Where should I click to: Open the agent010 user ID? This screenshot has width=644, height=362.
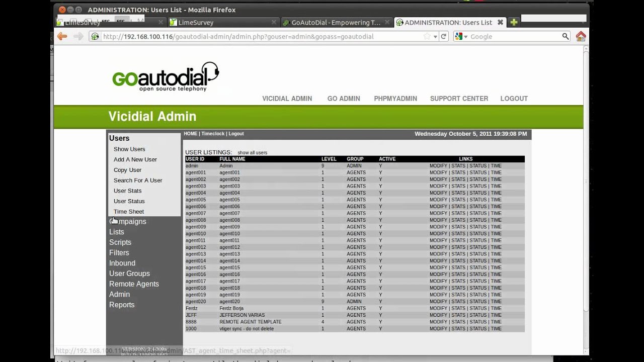[196, 234]
